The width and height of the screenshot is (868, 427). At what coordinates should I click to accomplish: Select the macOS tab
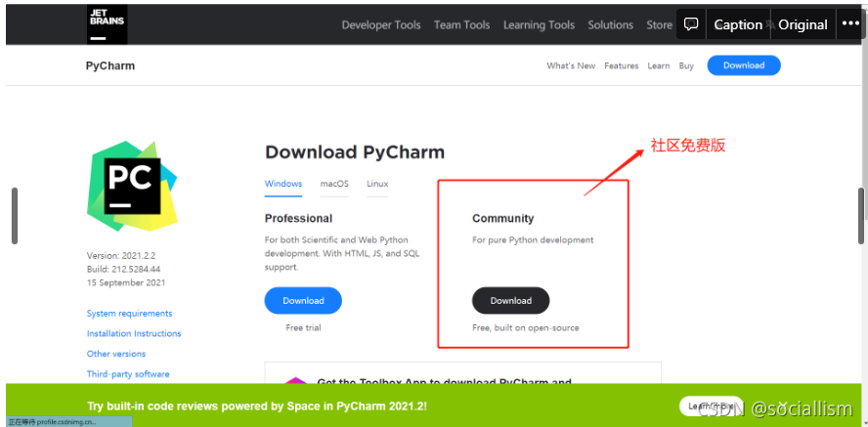(334, 184)
